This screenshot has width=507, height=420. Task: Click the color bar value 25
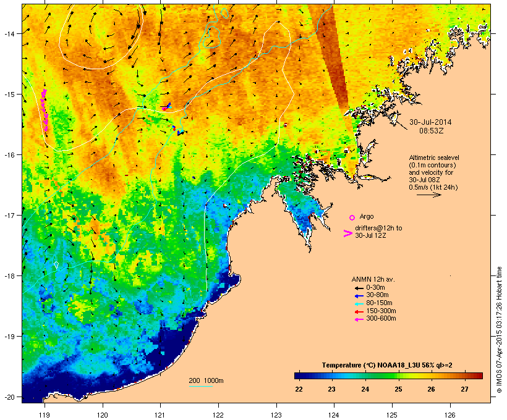[x=398, y=389]
